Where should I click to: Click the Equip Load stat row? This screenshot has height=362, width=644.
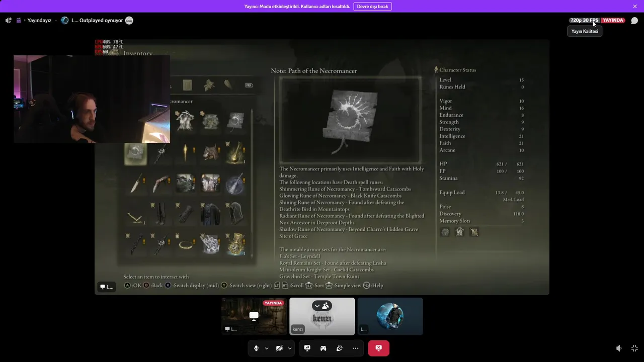click(481, 193)
